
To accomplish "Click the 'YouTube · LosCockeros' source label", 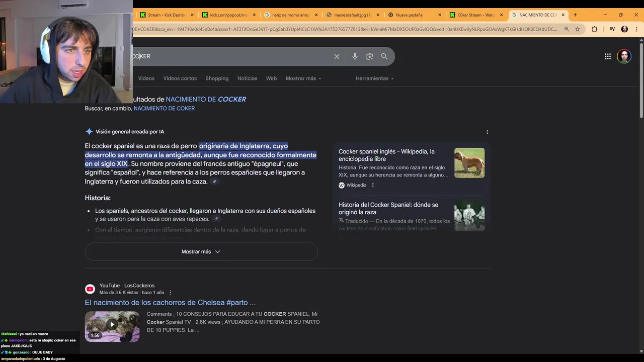I will tap(127, 286).
